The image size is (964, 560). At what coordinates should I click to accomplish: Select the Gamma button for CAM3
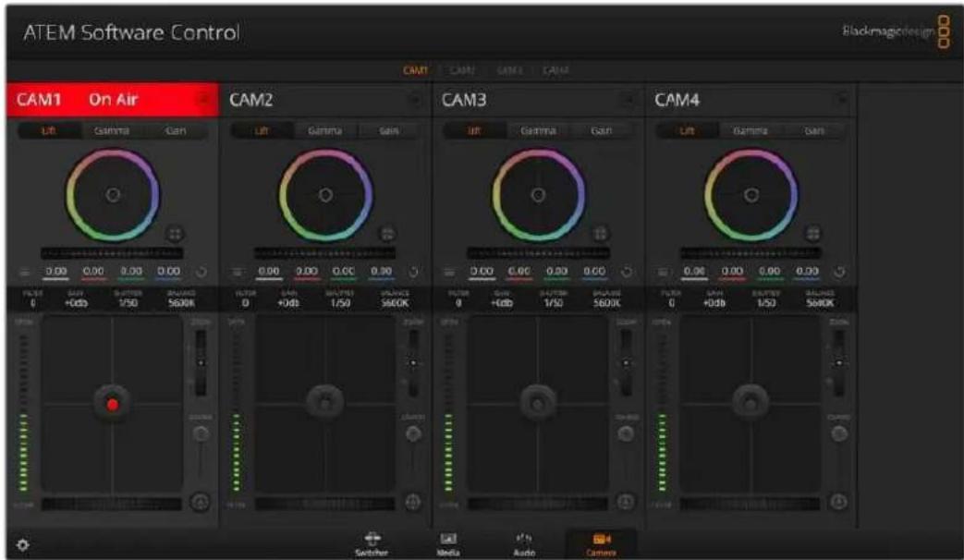click(x=538, y=130)
